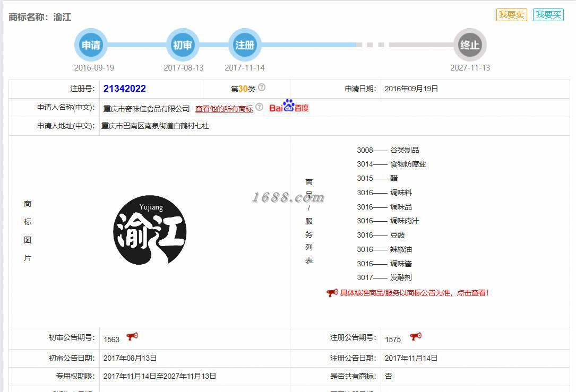Click megaphone icon before 具体核准商品 notice
Screen dimensions: 576x392
coord(332,292)
